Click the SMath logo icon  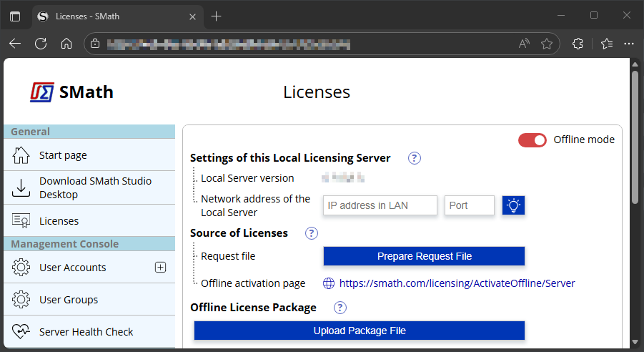(x=42, y=92)
